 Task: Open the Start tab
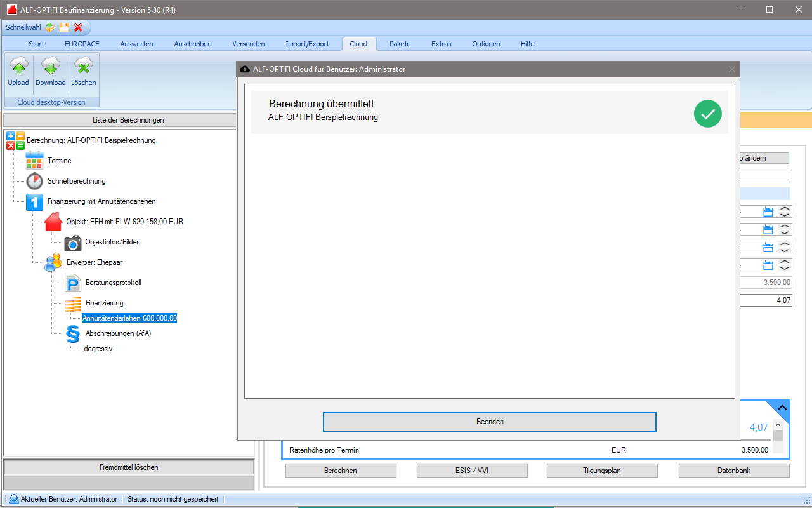coord(36,44)
